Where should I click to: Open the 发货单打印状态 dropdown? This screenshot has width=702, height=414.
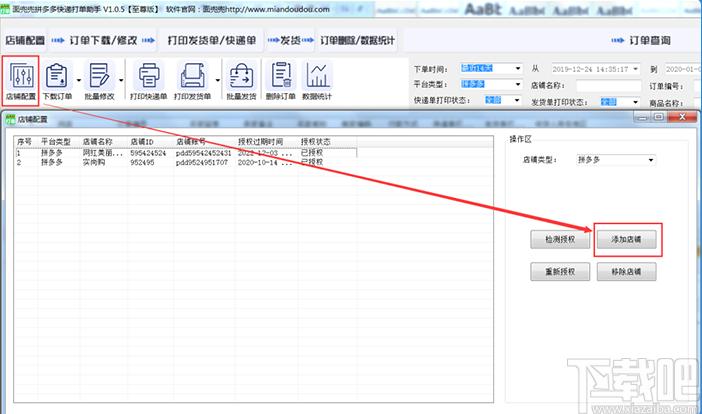[620, 102]
